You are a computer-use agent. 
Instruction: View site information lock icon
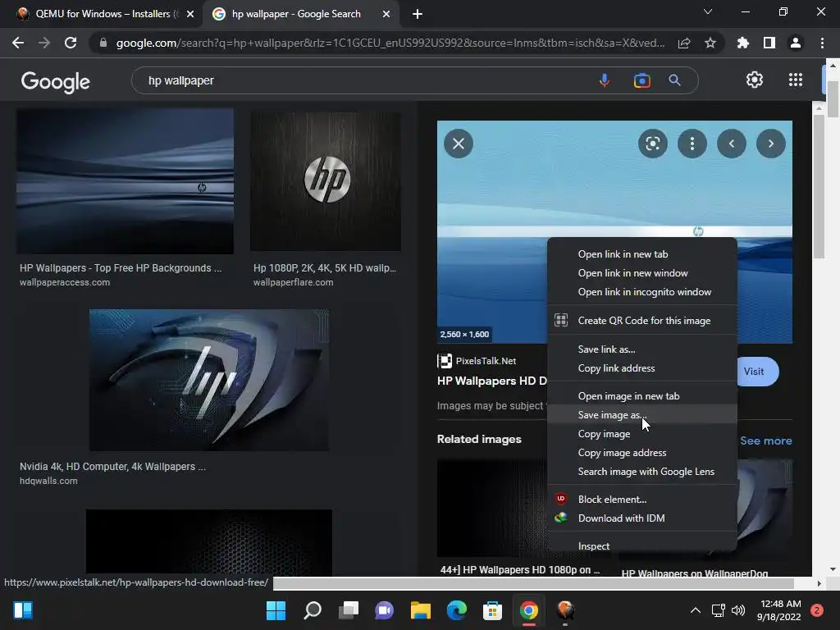pyautogui.click(x=103, y=43)
